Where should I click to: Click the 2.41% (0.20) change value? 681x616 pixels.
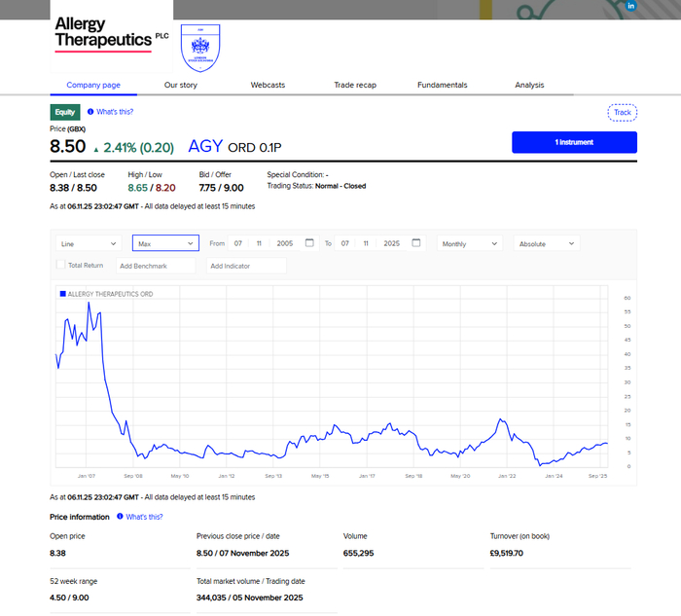click(138, 148)
